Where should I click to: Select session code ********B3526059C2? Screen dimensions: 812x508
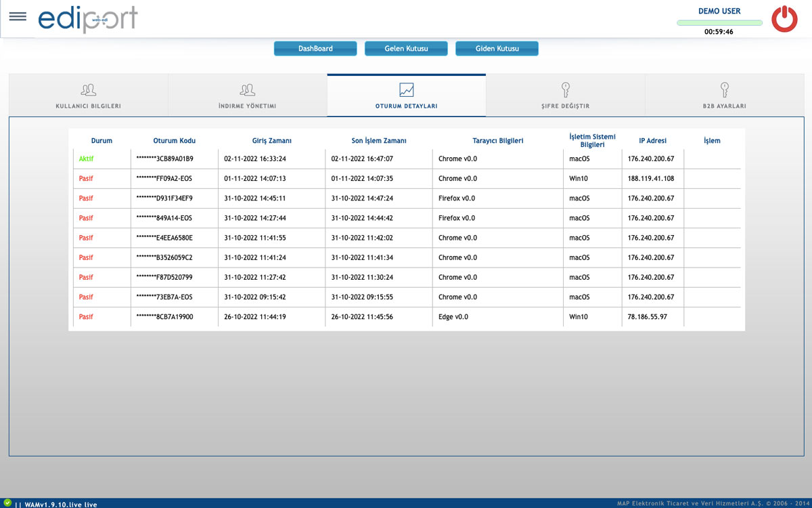pos(164,257)
